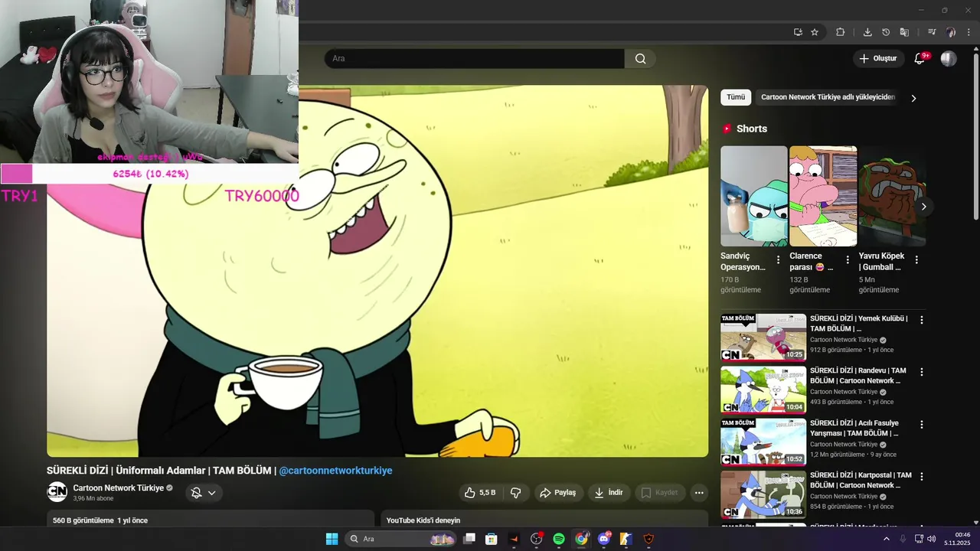Open Spotify from the taskbar
This screenshot has width=980, height=551.
559,539
